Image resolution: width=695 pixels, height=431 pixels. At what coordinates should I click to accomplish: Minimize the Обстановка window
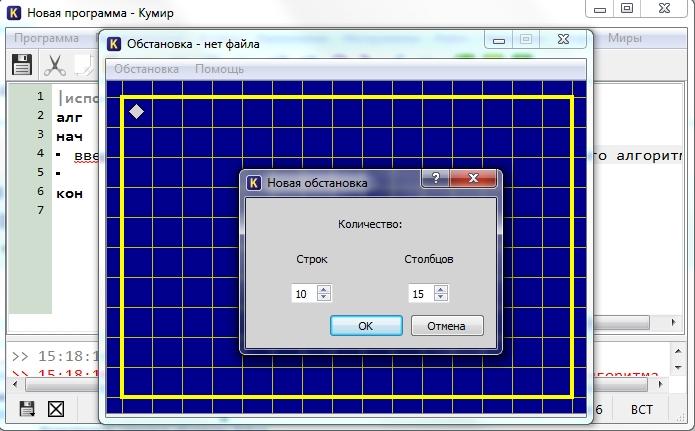coord(499,40)
